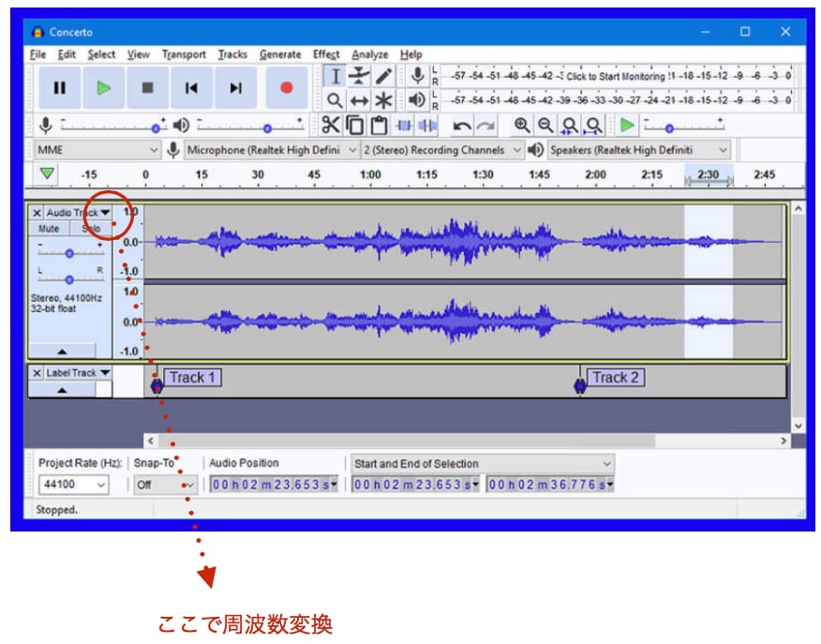This screenshot has width=821, height=644.
Task: Open the Snap-To dropdown
Action: (x=165, y=486)
